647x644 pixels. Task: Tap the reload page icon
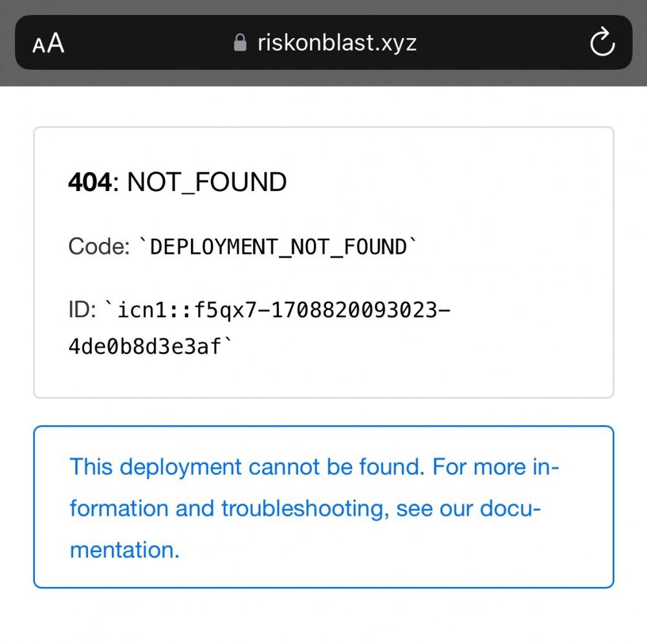[602, 41]
